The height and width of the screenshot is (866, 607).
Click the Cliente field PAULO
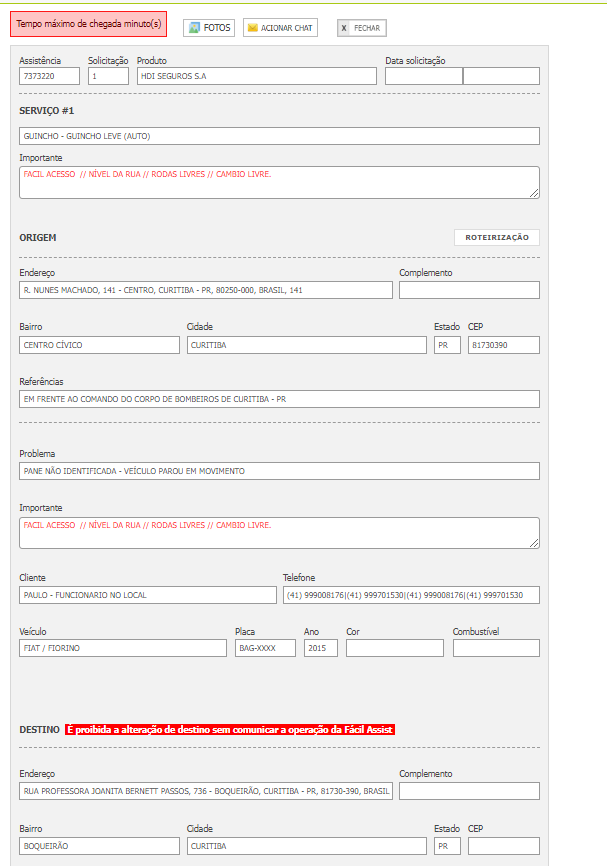click(x=148, y=595)
